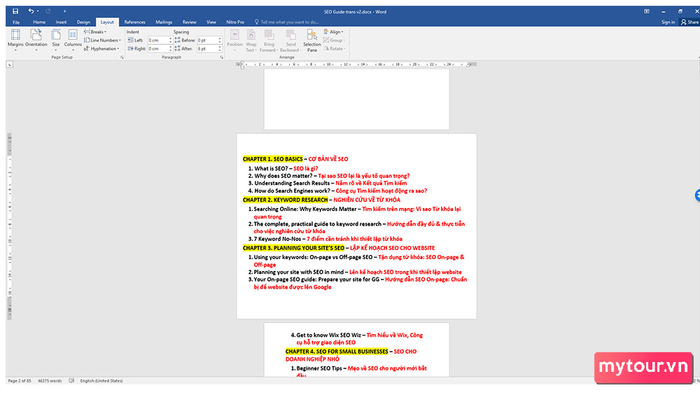Open the Selection Pane
700x393 pixels.
[x=312, y=40]
